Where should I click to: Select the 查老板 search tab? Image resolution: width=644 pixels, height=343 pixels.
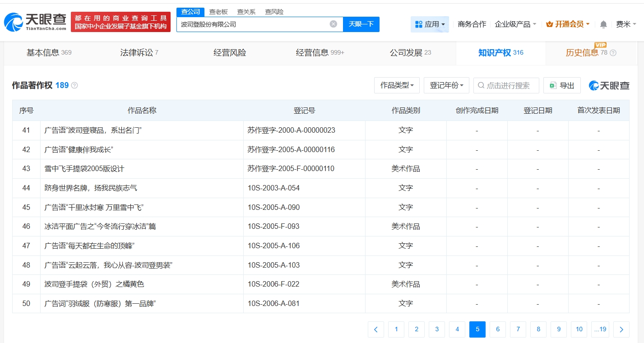click(218, 12)
